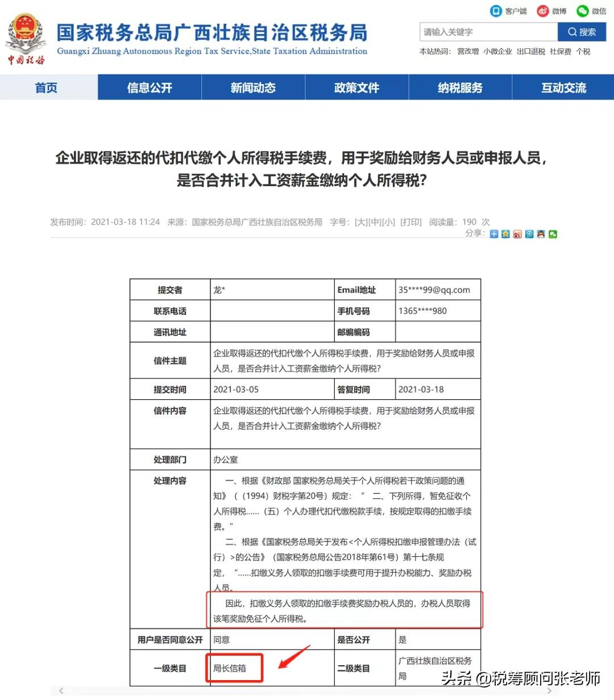Click the blue plus share icon
This screenshot has height=700, width=614.
(493, 234)
